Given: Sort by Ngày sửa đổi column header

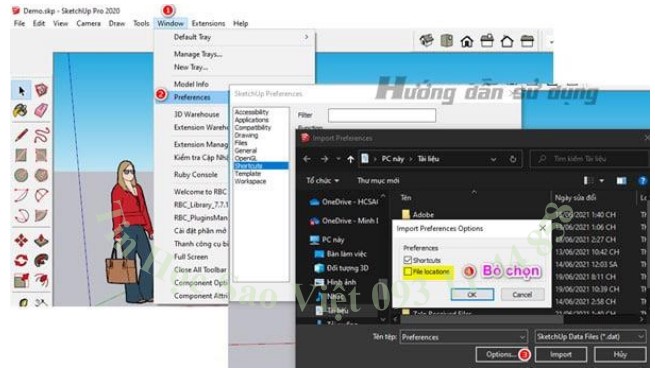Looking at the screenshot, I should tap(575, 198).
